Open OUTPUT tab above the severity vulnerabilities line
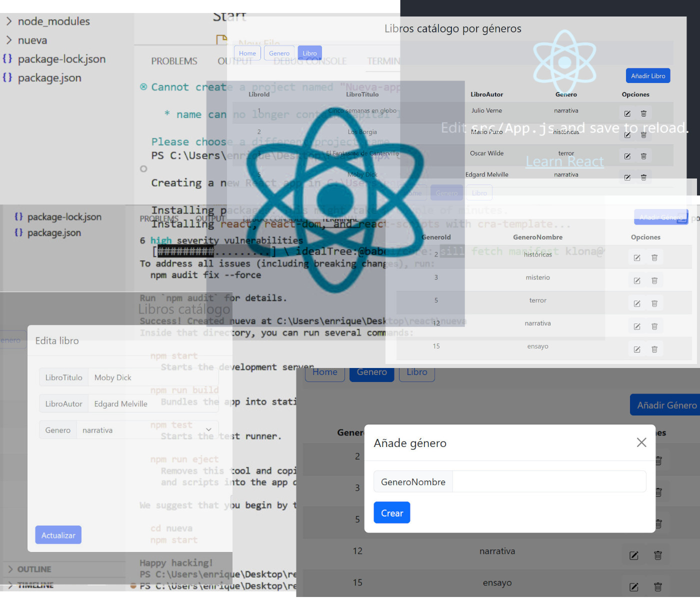Screen dimensions: 700x600 pos(210,218)
